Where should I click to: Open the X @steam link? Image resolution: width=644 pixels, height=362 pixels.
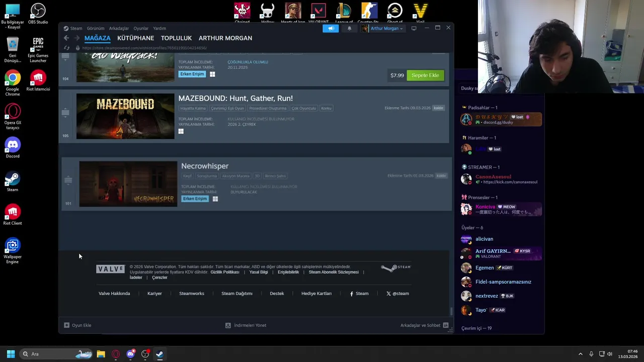coord(397,294)
